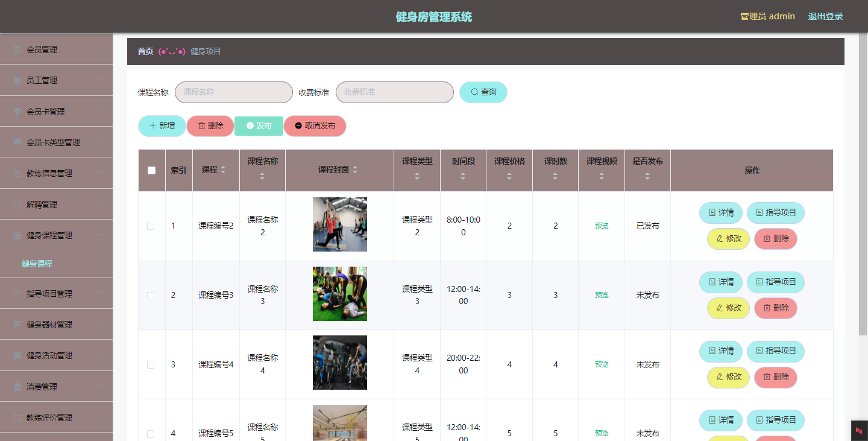
Task: Click inside the 课程名称 search field
Action: coord(234,92)
